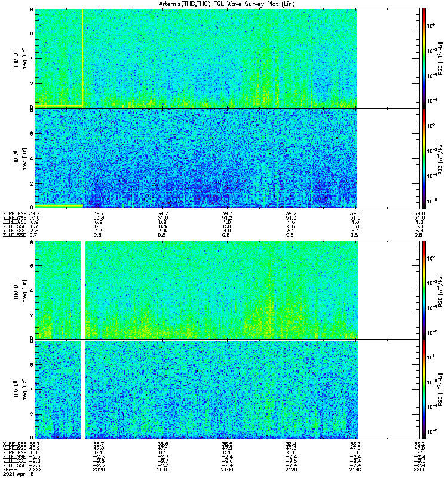448x478 pixels.
Task: Click the THB B∥ spectrogram panel
Action: (x=228, y=158)
